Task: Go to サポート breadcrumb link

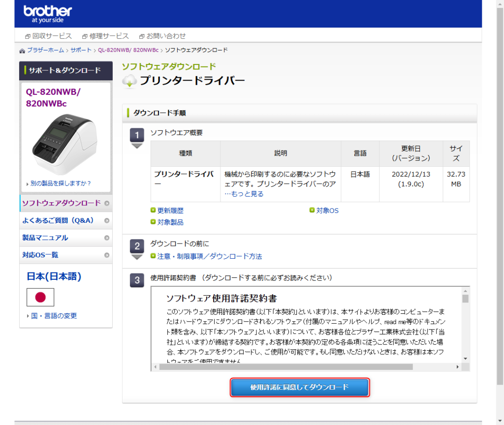Action: coord(81,50)
